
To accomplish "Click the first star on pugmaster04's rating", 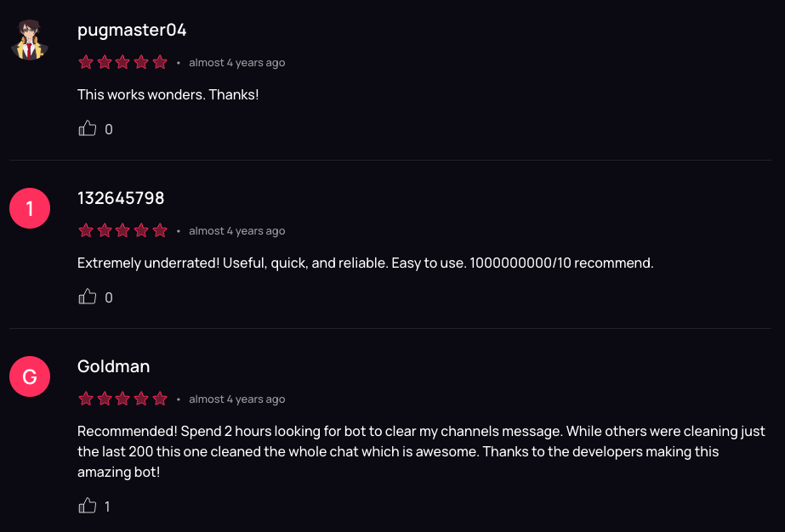I will 85,61.
